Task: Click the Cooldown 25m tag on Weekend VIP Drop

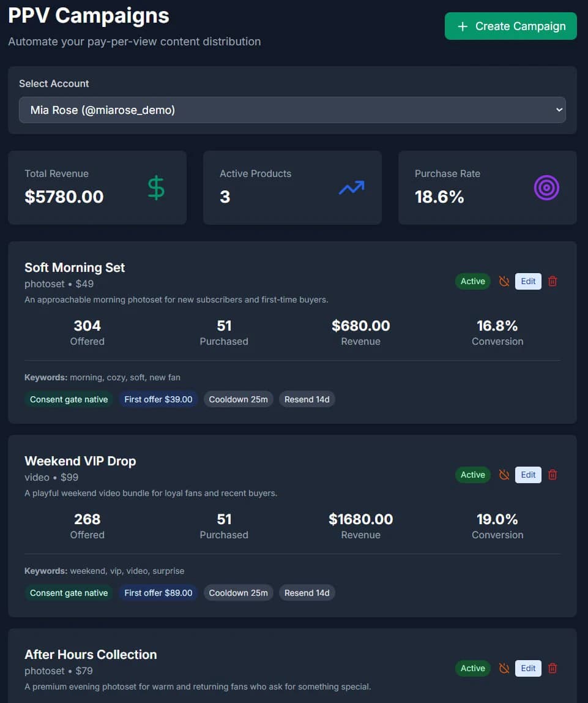Action: coord(238,593)
